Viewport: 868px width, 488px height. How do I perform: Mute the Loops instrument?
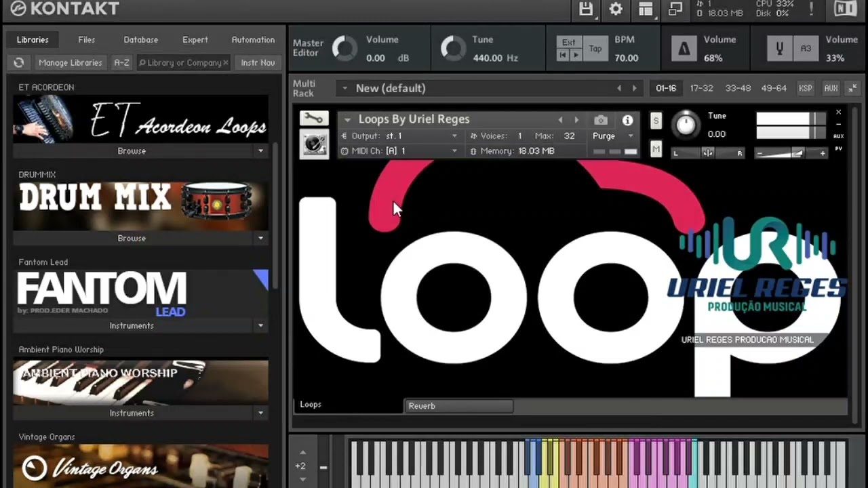pos(656,149)
